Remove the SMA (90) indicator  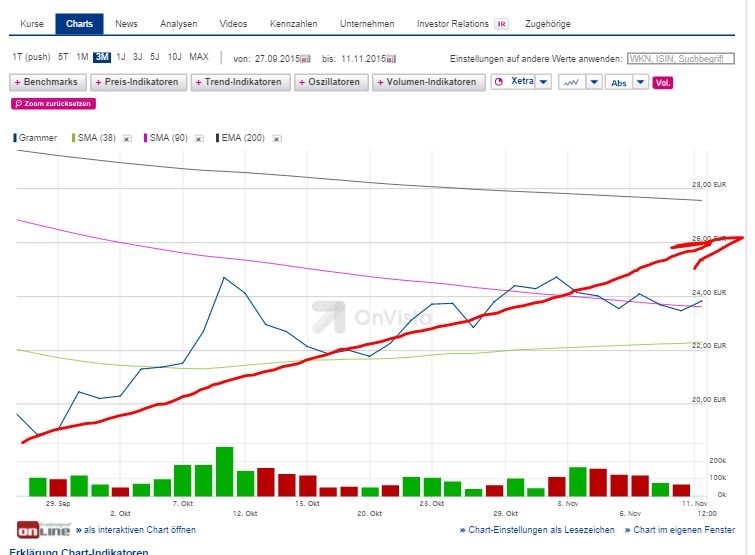(x=198, y=139)
